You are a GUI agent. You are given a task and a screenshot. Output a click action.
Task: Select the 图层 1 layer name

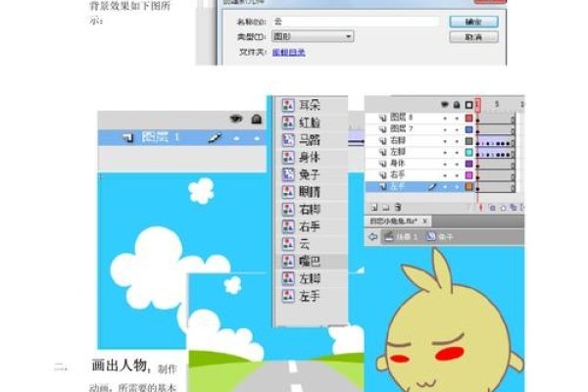[161, 137]
